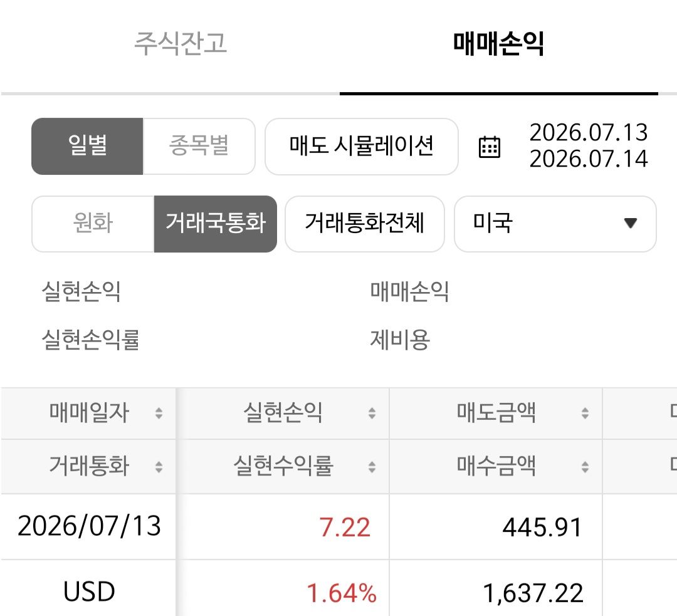Image resolution: width=677 pixels, height=616 pixels.
Task: Switch currency display to 원화
Action: [x=93, y=224]
